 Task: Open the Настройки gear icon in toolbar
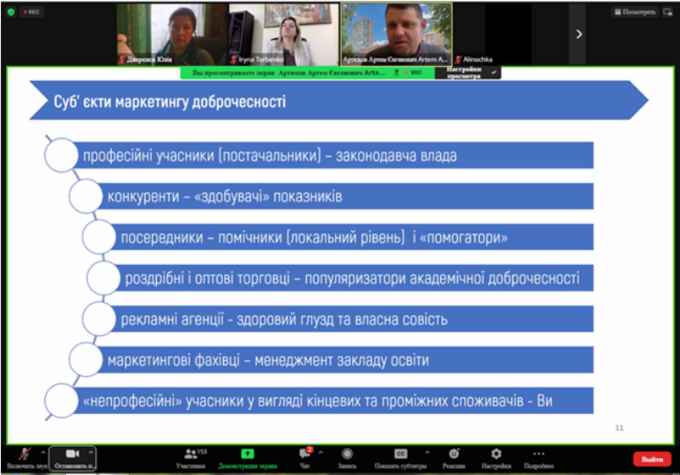pos(496,454)
